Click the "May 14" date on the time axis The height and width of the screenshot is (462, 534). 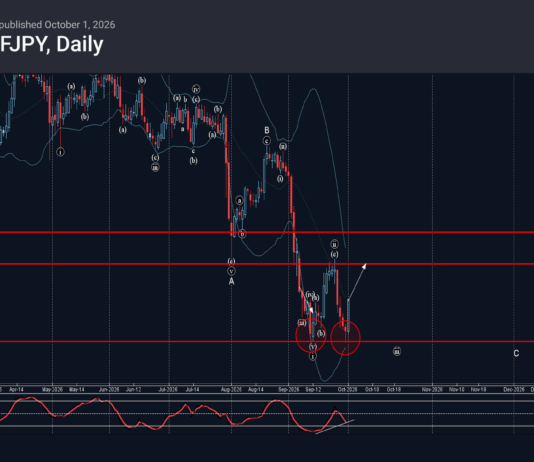[x=76, y=389]
